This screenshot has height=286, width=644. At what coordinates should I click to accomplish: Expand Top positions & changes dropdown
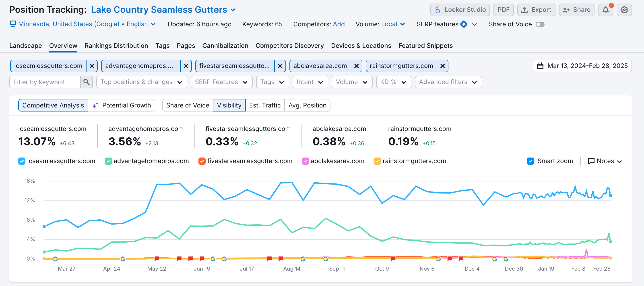pyautogui.click(x=142, y=82)
